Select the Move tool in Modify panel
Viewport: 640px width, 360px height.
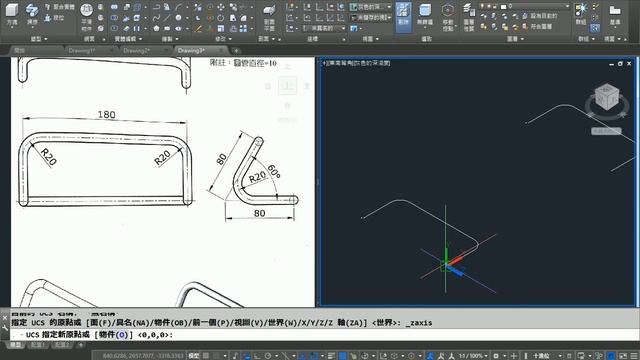click(x=221, y=7)
